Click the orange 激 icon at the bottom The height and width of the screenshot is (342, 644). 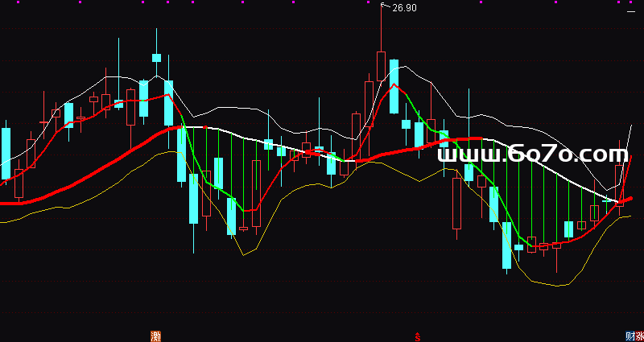pos(155,335)
